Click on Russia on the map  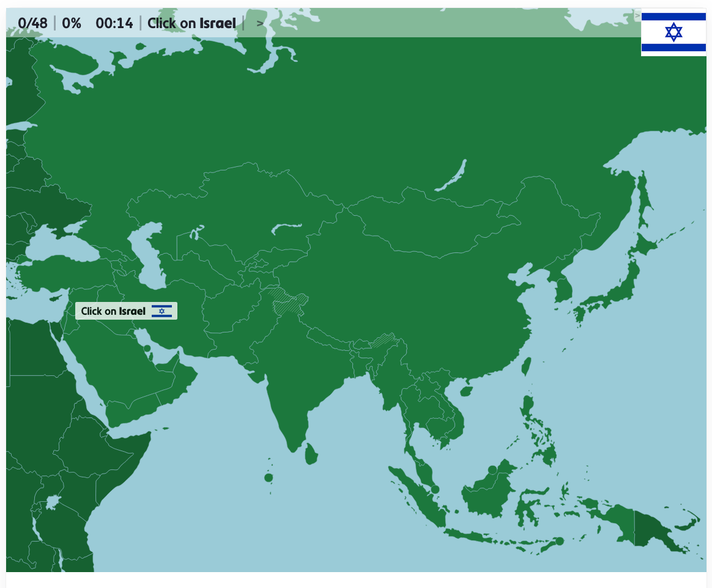[x=345, y=118]
